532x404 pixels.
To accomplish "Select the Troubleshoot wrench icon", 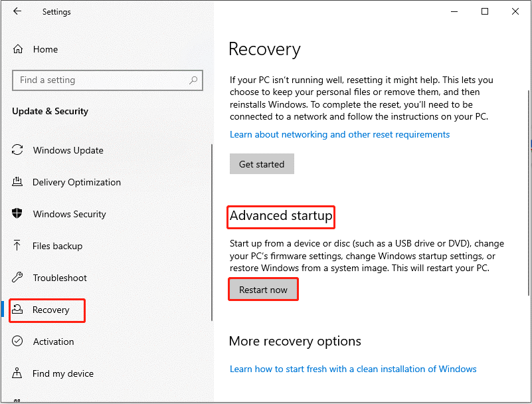I will click(x=19, y=278).
